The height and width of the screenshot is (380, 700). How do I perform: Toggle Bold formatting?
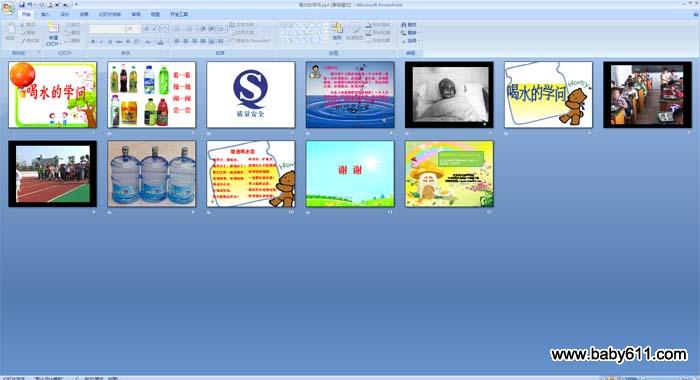(93, 42)
